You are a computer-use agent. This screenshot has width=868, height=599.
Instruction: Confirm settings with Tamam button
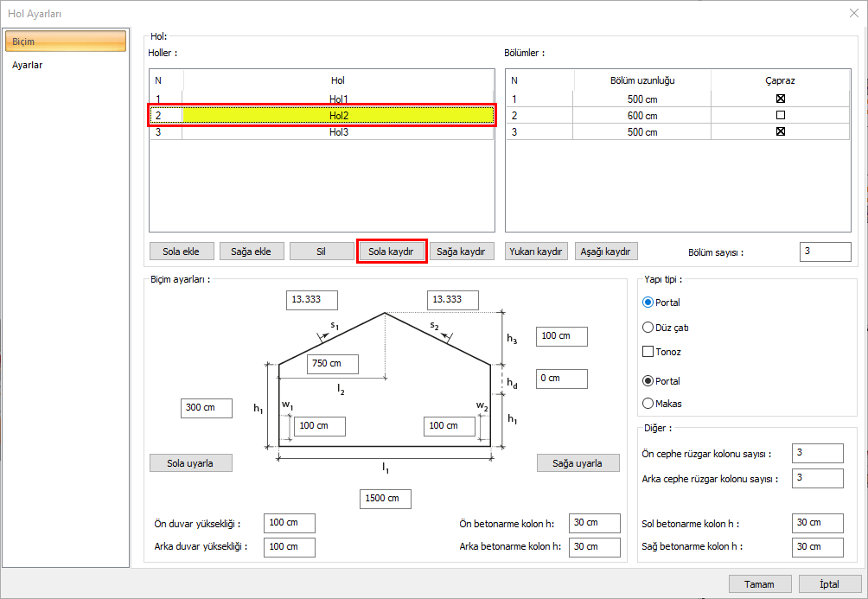click(760, 584)
